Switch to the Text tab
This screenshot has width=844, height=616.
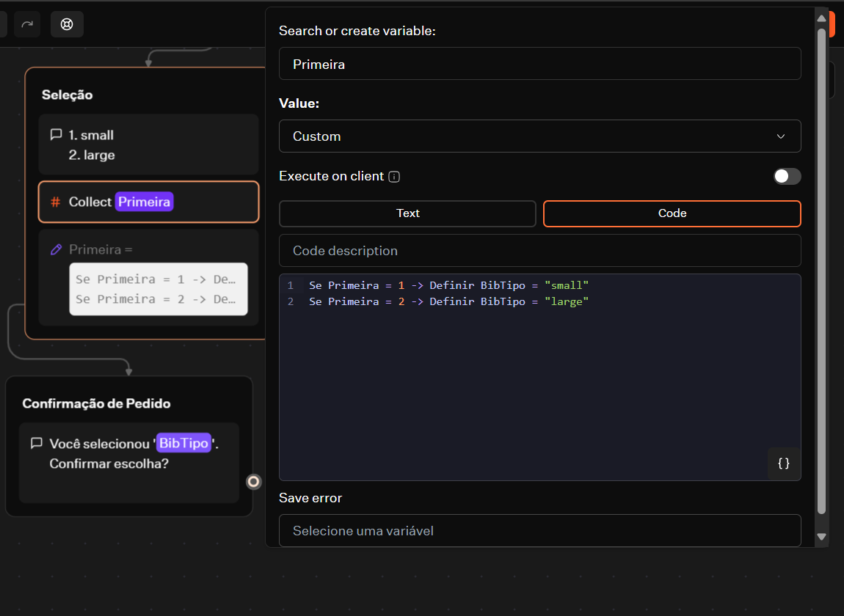point(407,213)
